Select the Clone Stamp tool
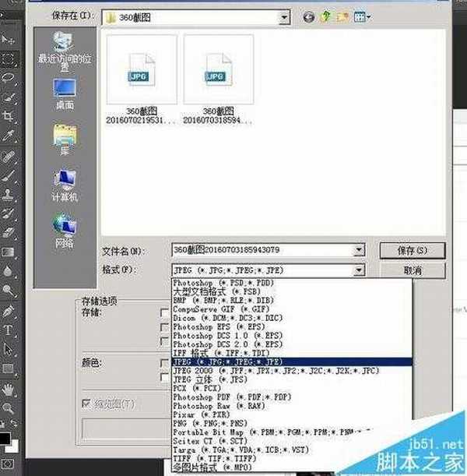 pos(7,195)
